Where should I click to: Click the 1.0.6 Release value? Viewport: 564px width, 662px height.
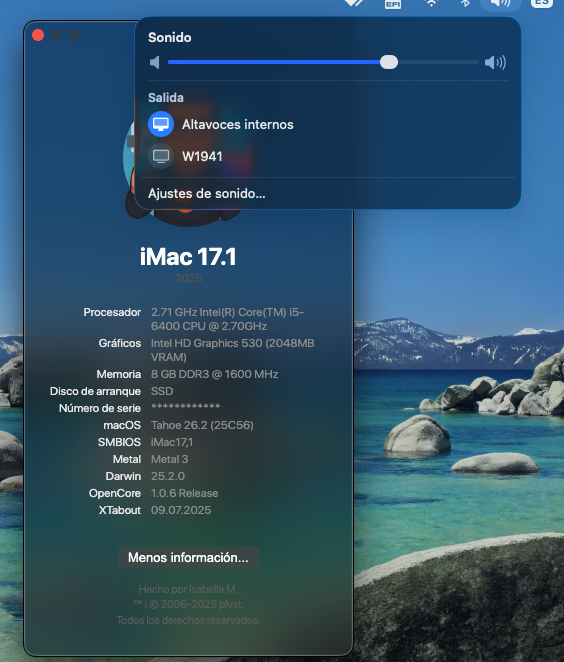tap(184, 493)
